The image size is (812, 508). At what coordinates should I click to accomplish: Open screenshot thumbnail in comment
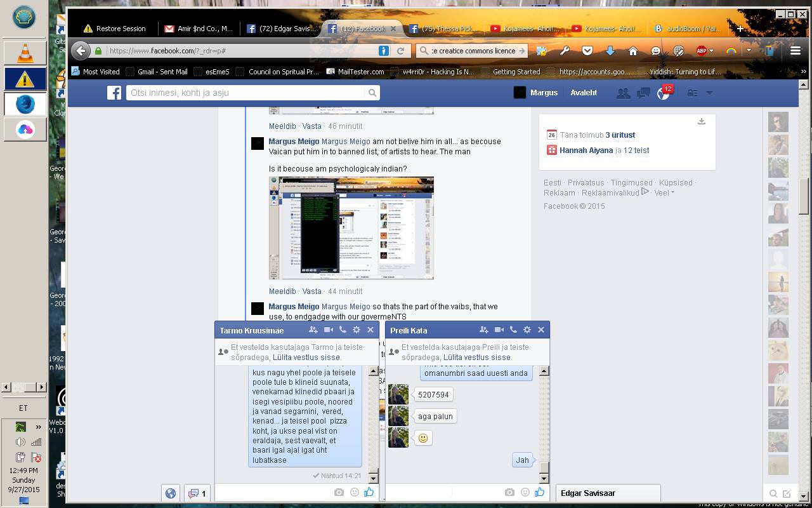click(351, 228)
